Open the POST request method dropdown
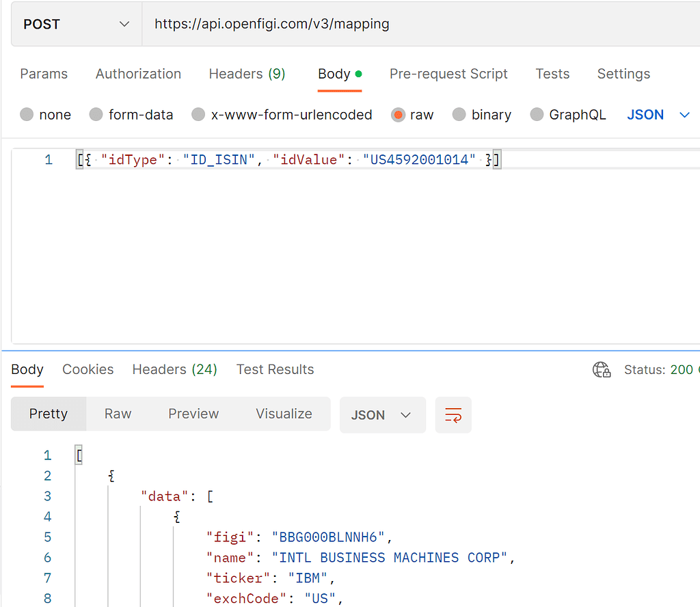 coord(75,24)
